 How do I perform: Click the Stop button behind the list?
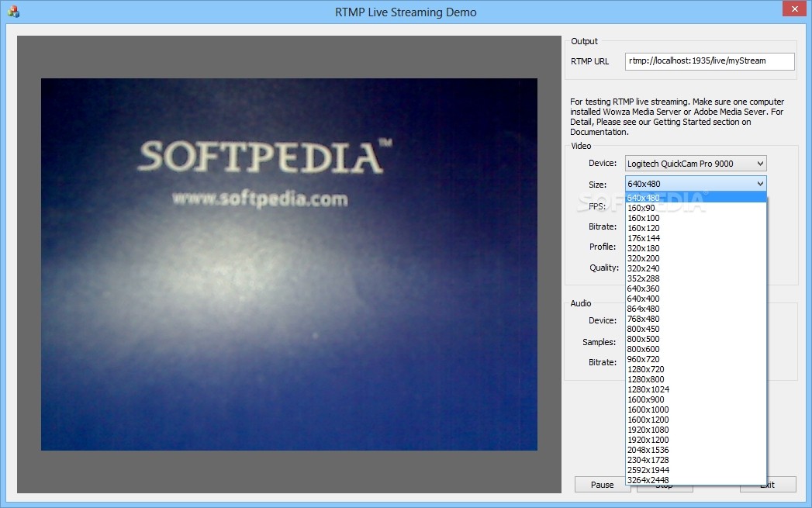[x=665, y=489]
